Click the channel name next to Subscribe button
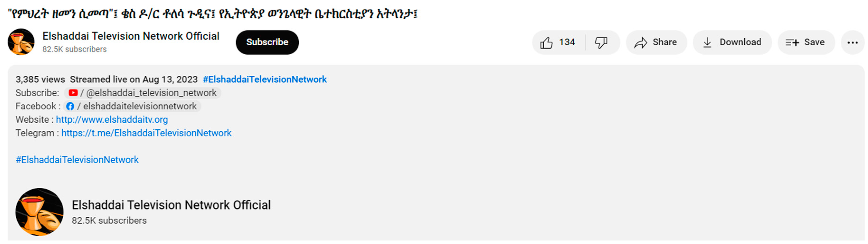 pyautogui.click(x=131, y=36)
